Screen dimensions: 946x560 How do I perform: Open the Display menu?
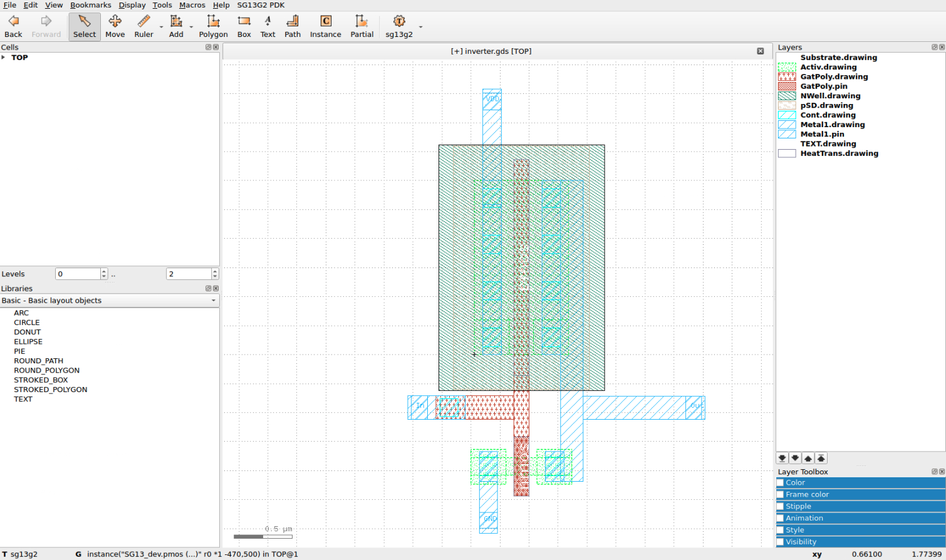pos(132,5)
